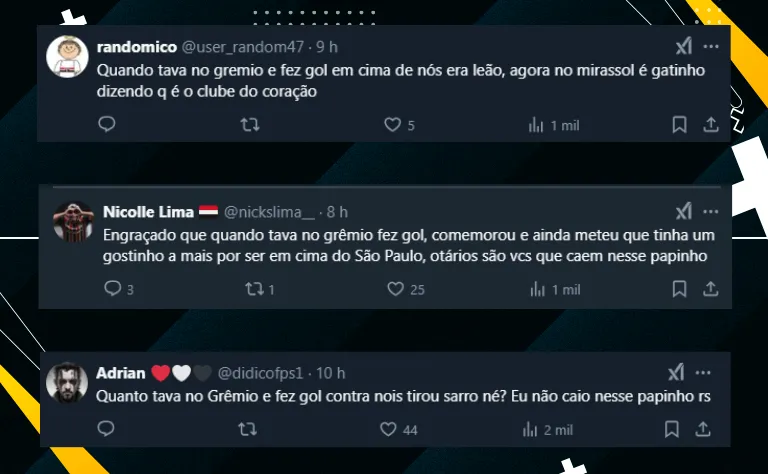
Task: Open more options on randomico's tweet
Action: (x=711, y=47)
